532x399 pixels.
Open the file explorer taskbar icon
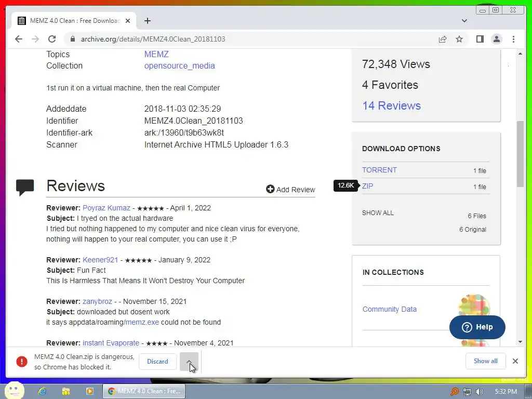[x=66, y=391]
